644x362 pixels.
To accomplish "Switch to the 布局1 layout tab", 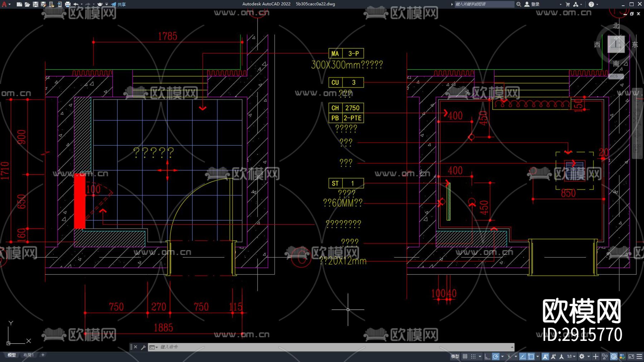I will click(28, 355).
